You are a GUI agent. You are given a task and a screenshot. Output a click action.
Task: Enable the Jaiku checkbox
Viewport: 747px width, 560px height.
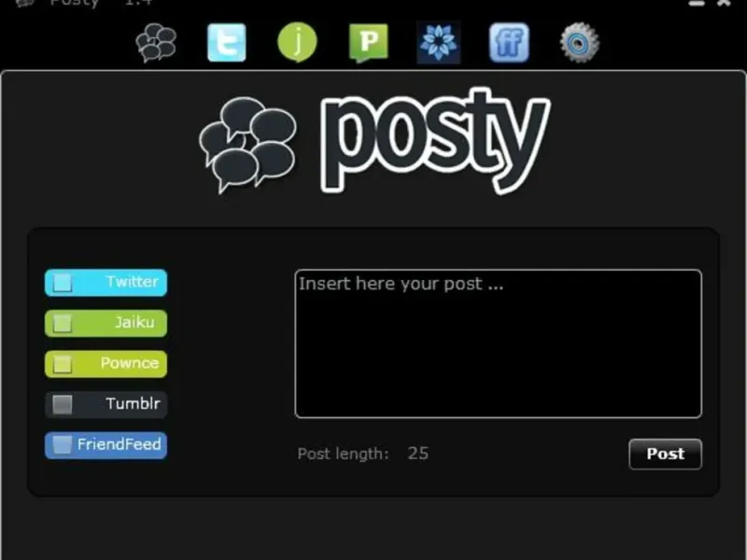coord(63,323)
